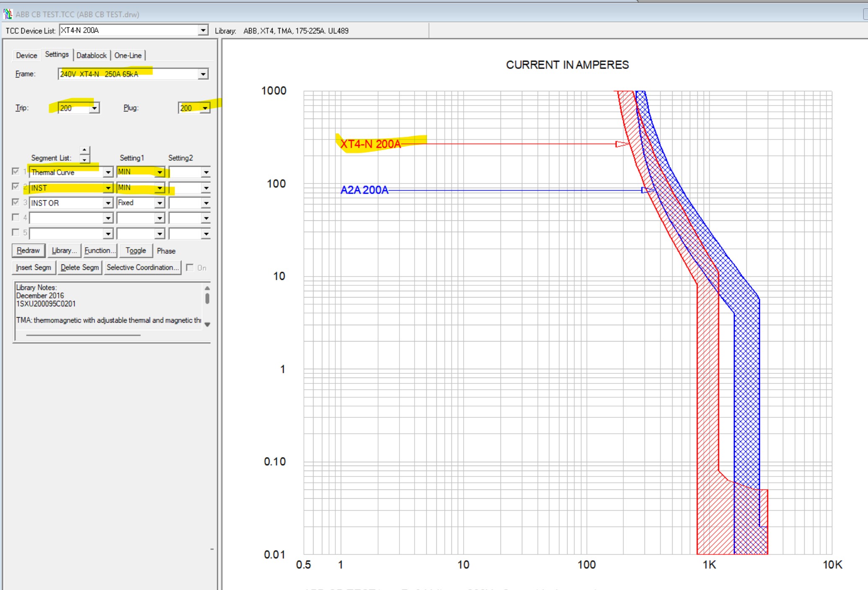Click the TCC app icon in title bar
Screen dimensions: 868x590
pos(8,14)
